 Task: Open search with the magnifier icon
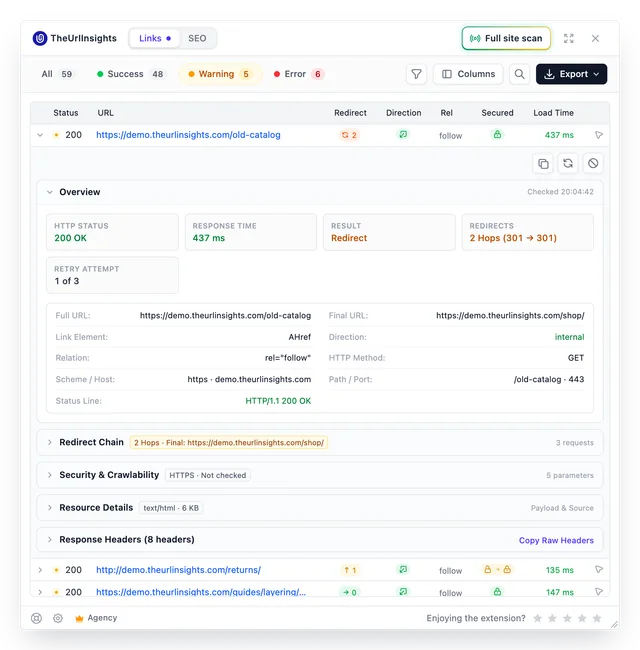coord(519,74)
